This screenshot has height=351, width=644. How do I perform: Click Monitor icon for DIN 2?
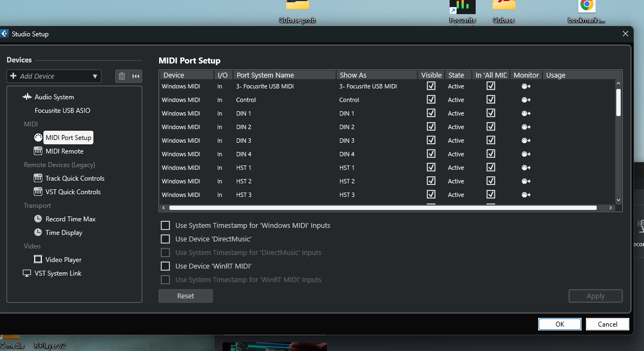pyautogui.click(x=526, y=127)
